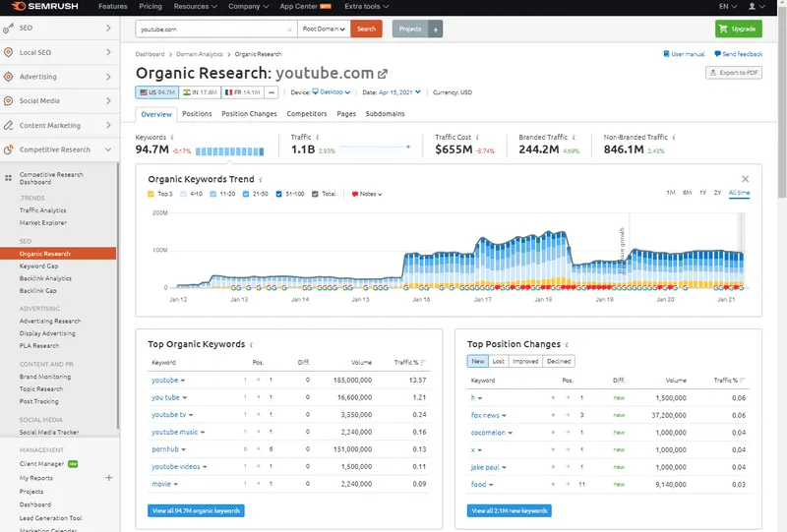Switch to the Pages tab
This screenshot has width=787, height=532.
coord(346,114)
